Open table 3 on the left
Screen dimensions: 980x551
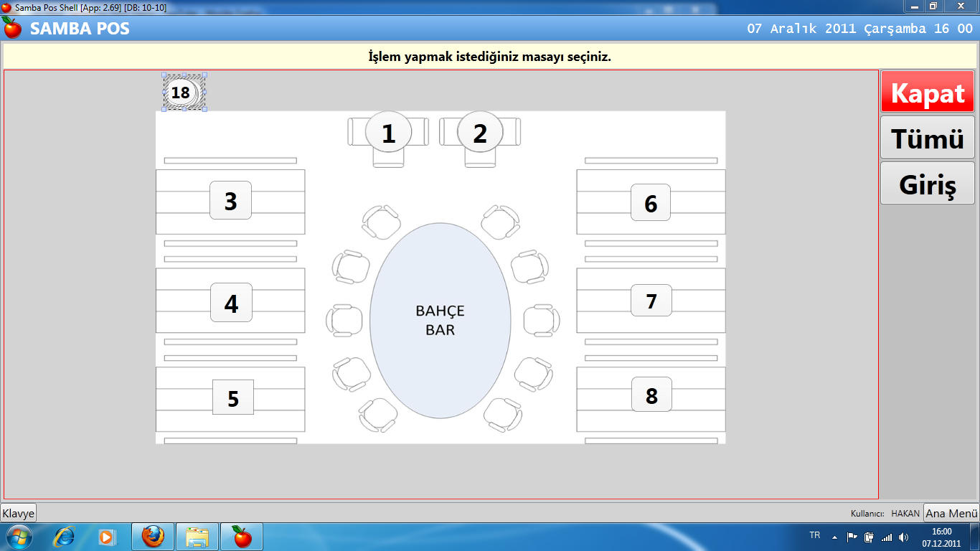point(230,201)
